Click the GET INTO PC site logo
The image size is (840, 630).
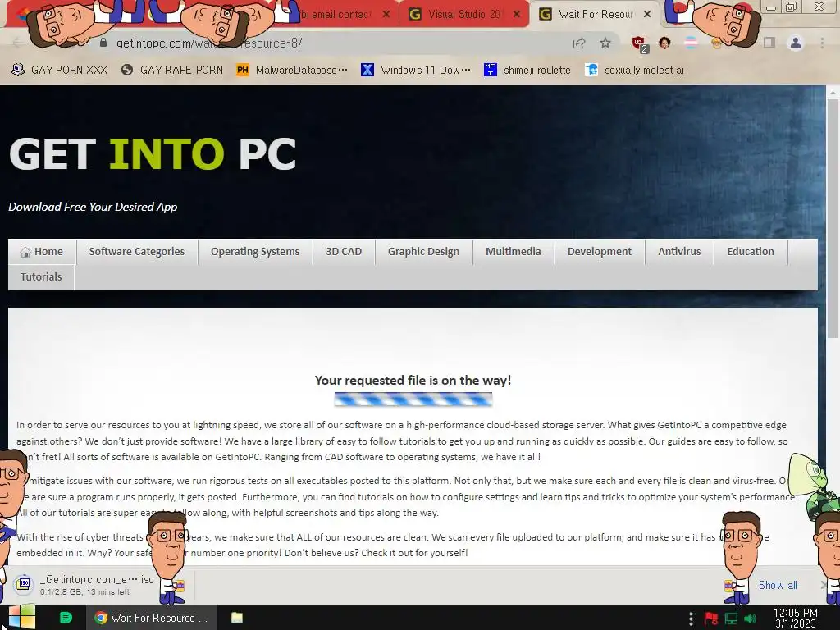coord(153,154)
